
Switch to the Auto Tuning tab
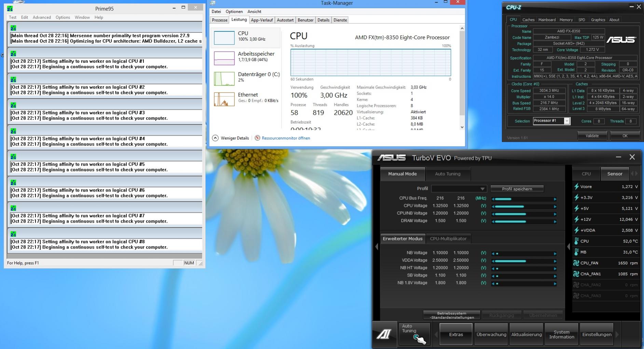[x=448, y=174]
